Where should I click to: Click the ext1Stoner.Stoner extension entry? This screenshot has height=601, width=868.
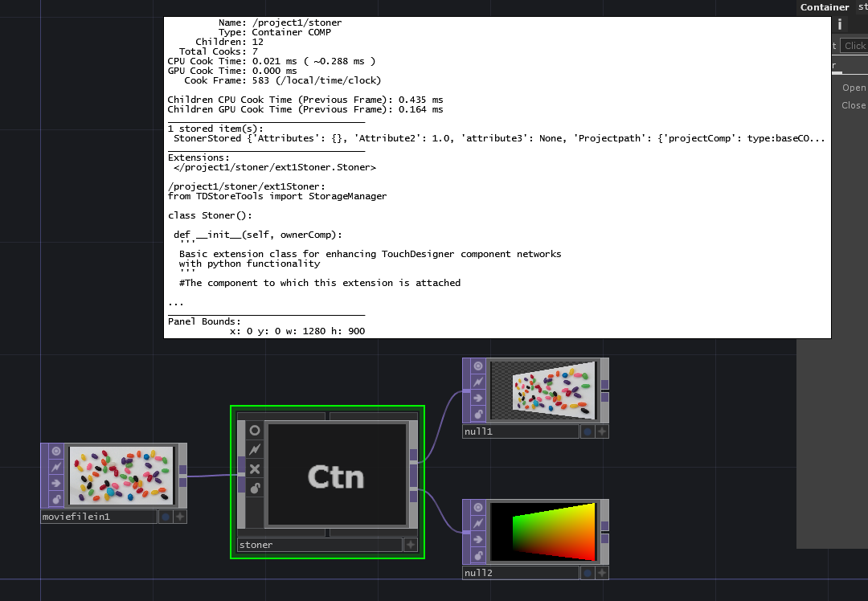click(x=275, y=168)
